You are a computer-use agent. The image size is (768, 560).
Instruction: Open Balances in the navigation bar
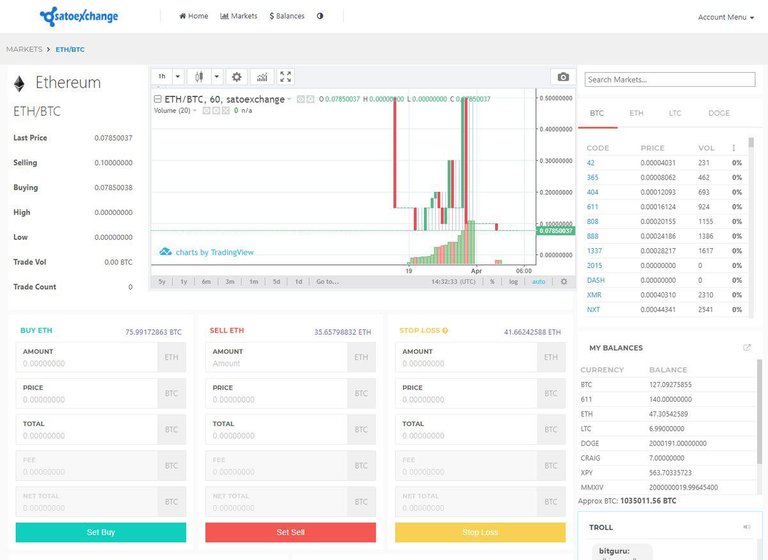pyautogui.click(x=287, y=16)
